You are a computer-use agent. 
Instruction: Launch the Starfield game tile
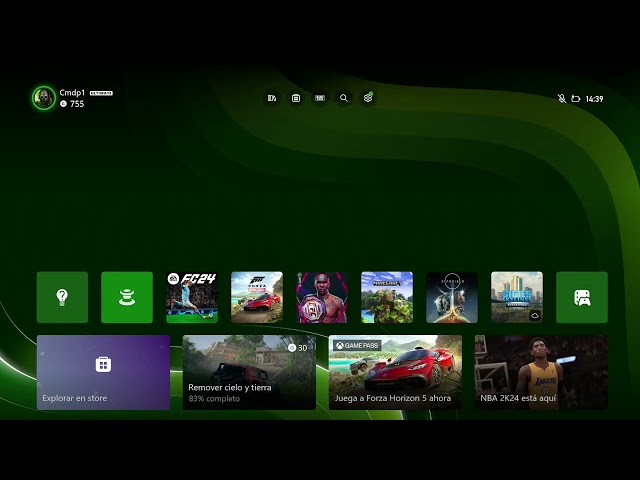pyautogui.click(x=452, y=297)
